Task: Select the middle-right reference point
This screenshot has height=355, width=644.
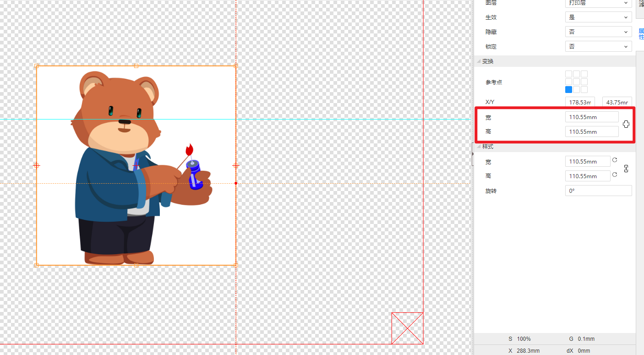Action: (x=584, y=82)
